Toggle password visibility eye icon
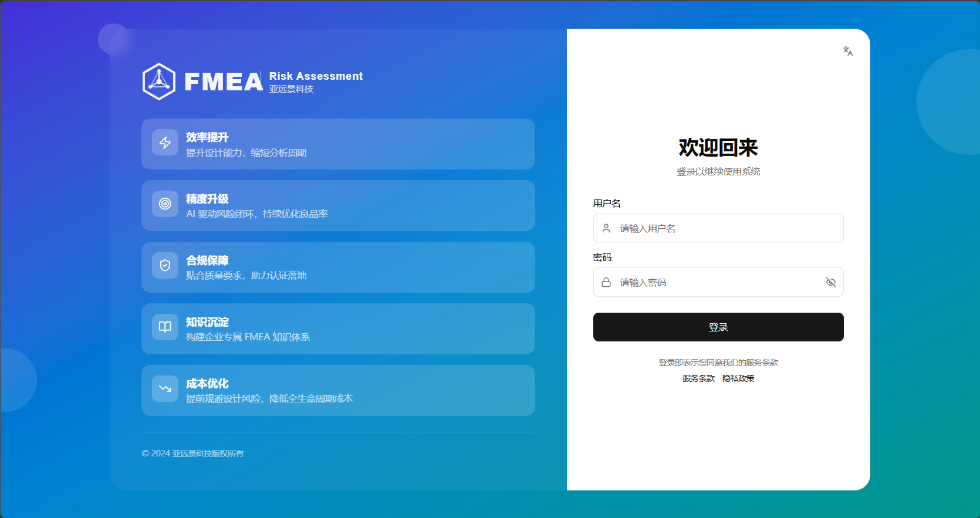 (830, 282)
